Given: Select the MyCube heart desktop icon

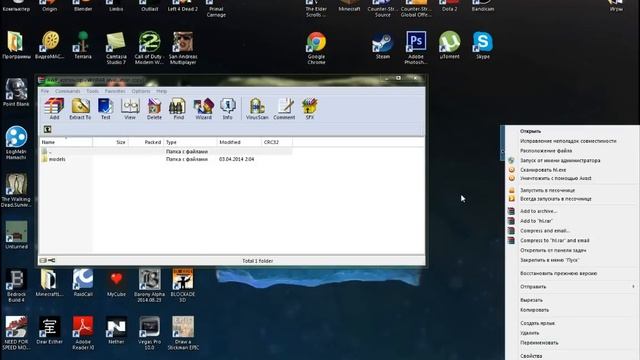Looking at the screenshot, I should [116, 282].
